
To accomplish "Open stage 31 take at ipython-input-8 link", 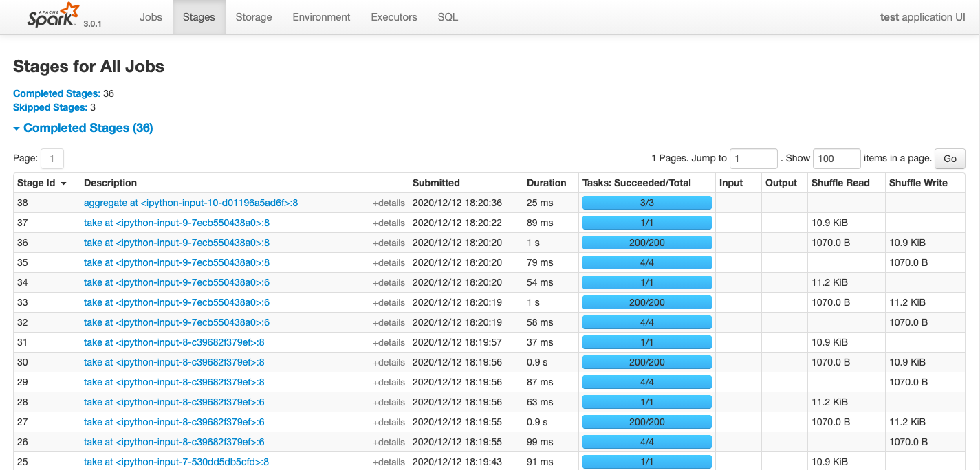I will 174,342.
